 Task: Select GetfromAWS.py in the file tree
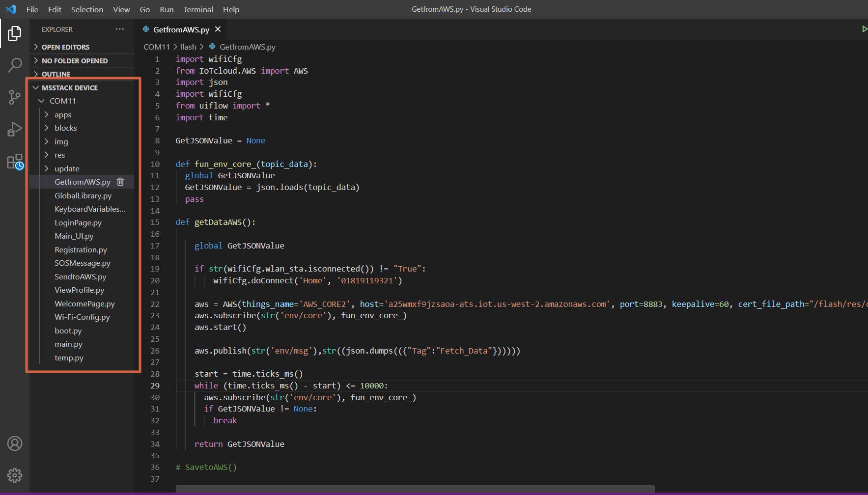(83, 182)
